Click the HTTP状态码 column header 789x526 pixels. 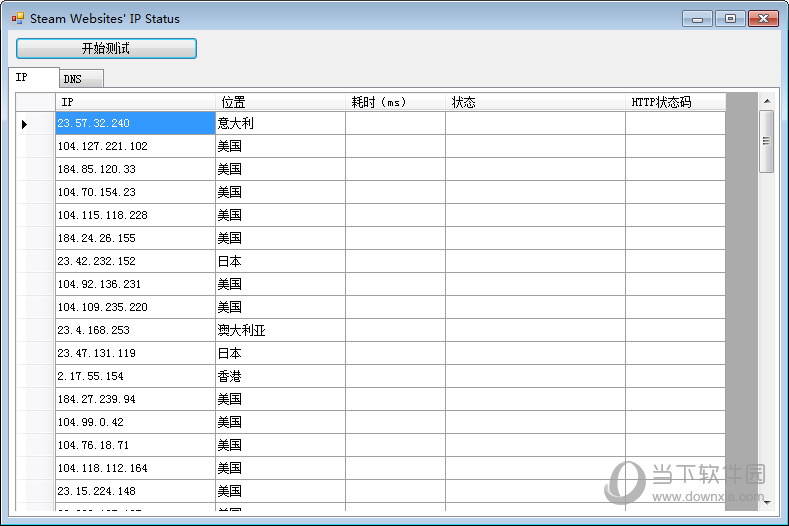675,102
